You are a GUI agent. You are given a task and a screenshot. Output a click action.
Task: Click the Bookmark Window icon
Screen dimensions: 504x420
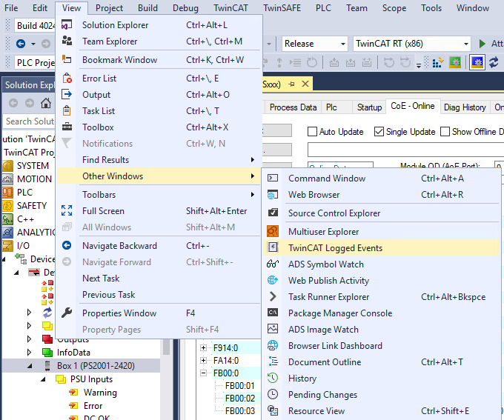tap(67, 59)
